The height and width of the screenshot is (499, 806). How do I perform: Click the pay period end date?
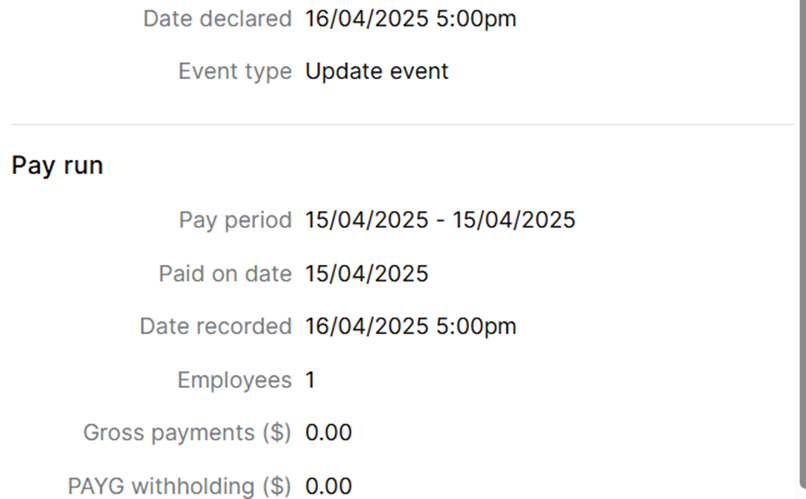[514, 220]
